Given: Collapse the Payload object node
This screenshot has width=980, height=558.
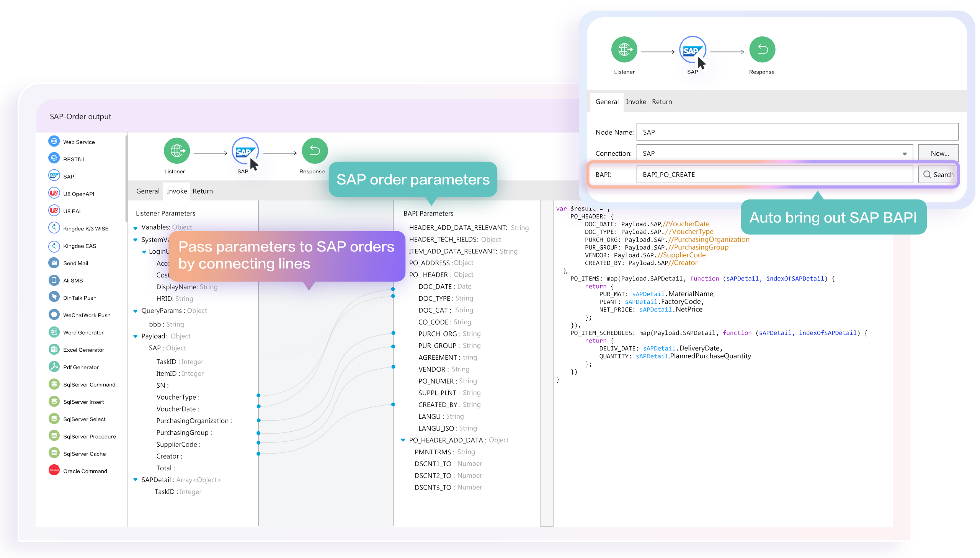Looking at the screenshot, I should point(135,336).
